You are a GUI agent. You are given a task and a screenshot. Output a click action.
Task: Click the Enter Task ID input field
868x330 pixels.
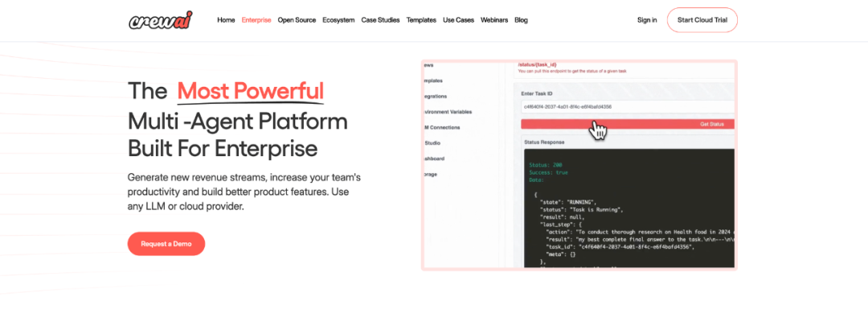click(x=628, y=107)
